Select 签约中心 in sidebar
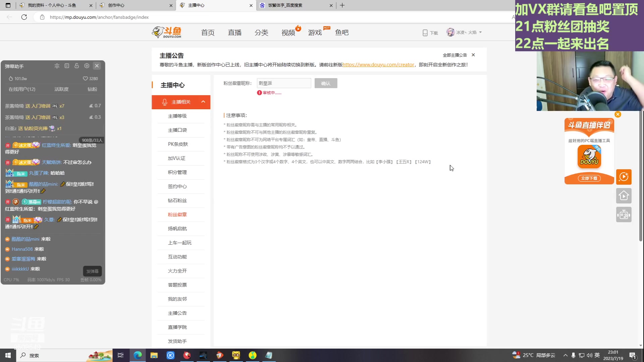This screenshot has height=362, width=644. (177, 186)
